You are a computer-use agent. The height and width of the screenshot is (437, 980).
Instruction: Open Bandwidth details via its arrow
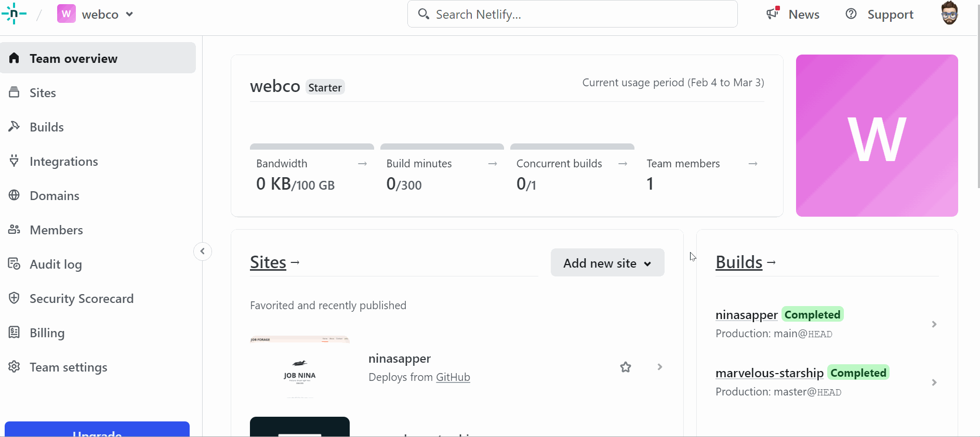363,164
